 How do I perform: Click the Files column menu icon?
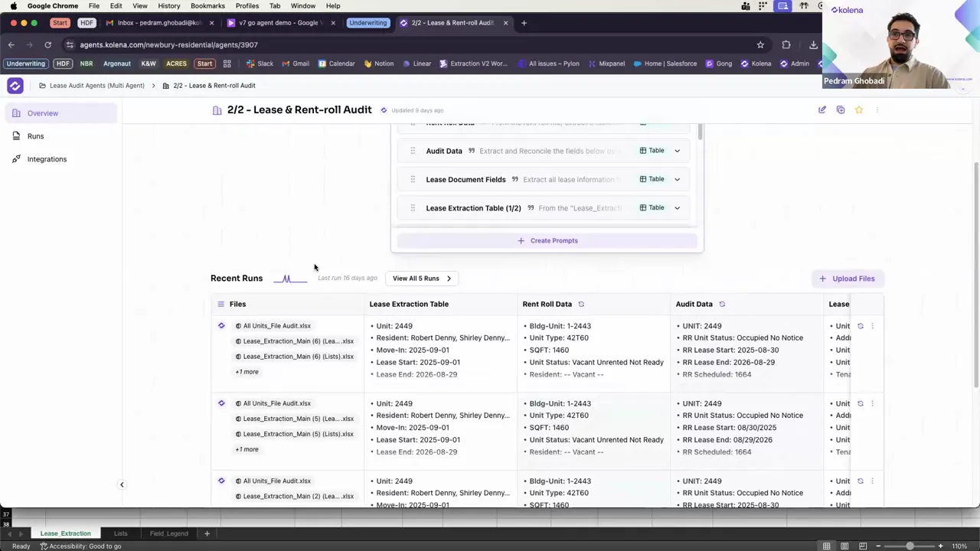pos(220,304)
